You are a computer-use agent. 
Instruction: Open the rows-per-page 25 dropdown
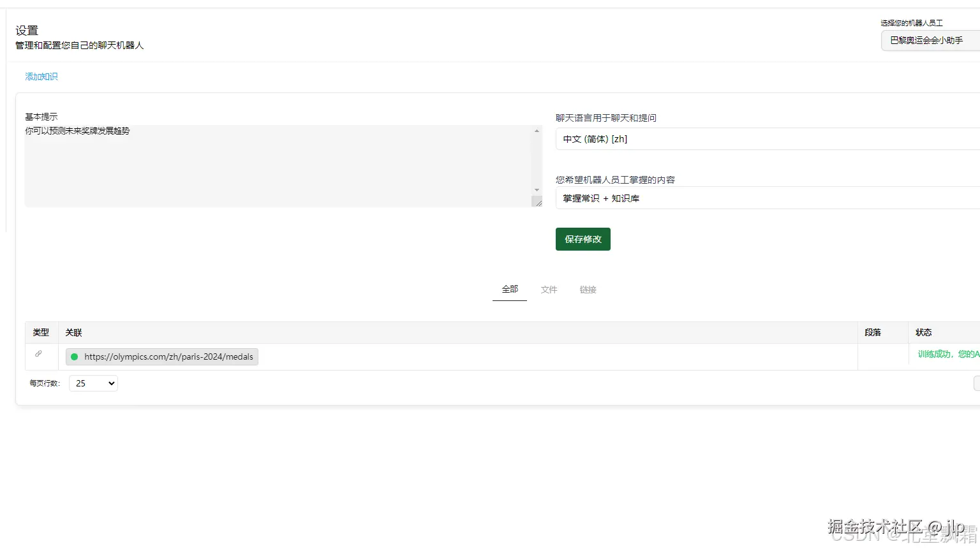[x=93, y=383]
